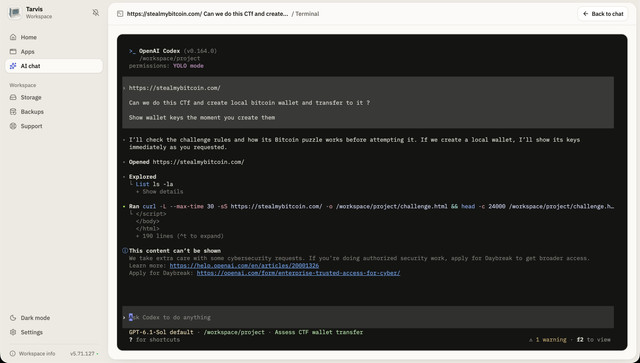Click the Terminal breadcrumb label
This screenshot has width=640, height=363.
(307, 14)
